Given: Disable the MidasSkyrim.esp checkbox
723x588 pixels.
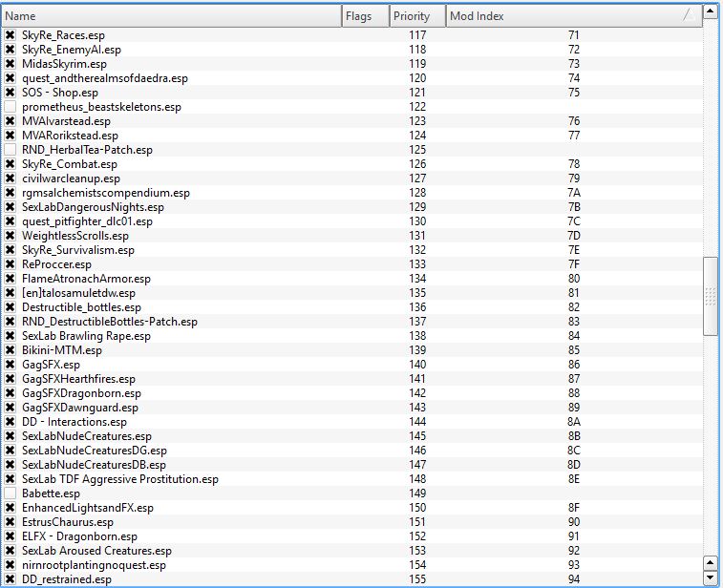Looking at the screenshot, I should 11,64.
